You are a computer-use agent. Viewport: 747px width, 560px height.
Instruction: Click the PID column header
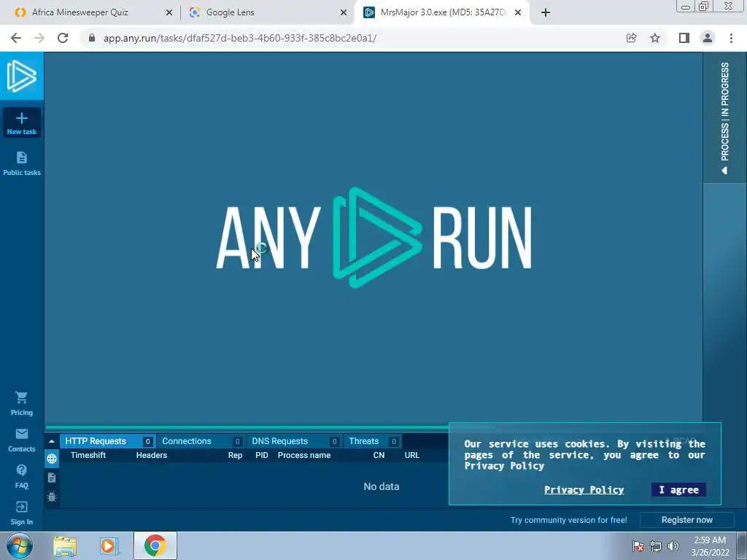point(262,455)
